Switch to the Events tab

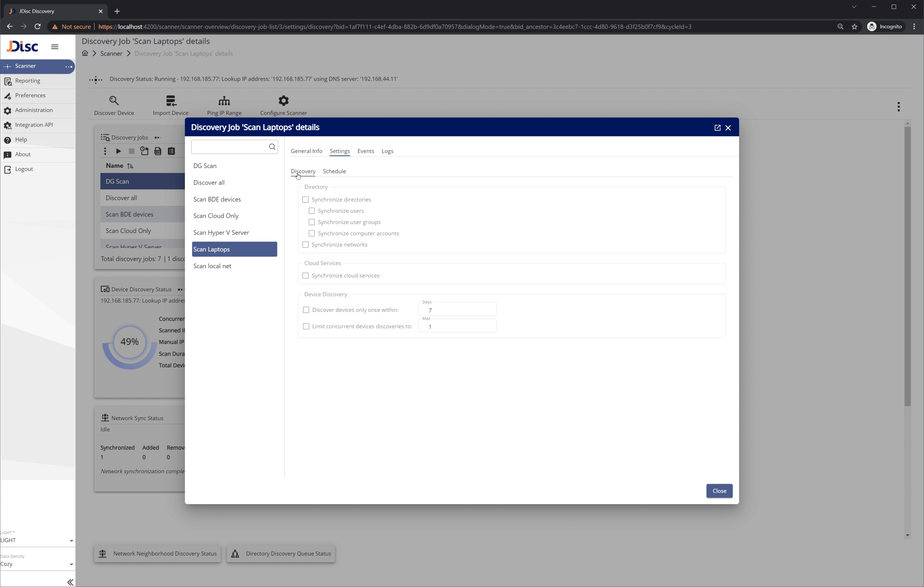pos(365,151)
